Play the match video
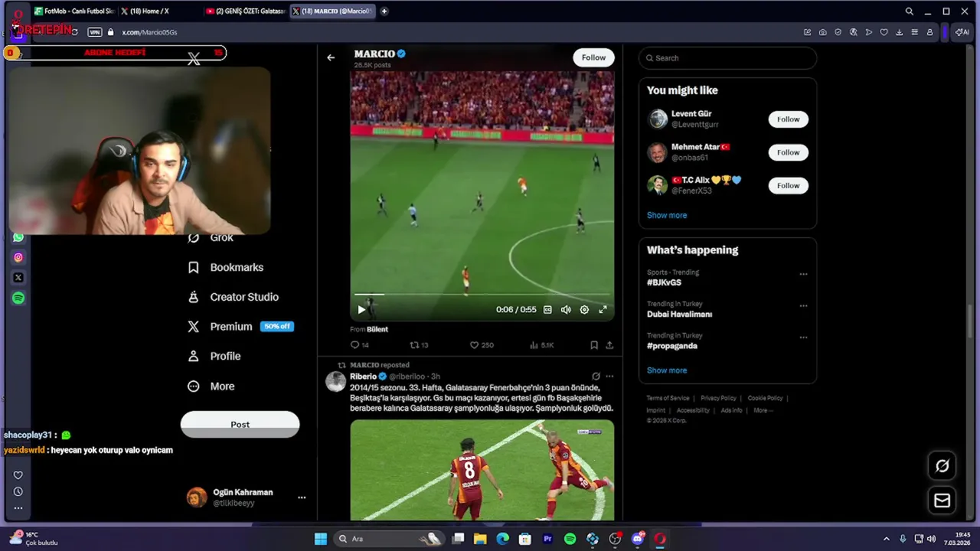This screenshot has width=980, height=551. 361,310
